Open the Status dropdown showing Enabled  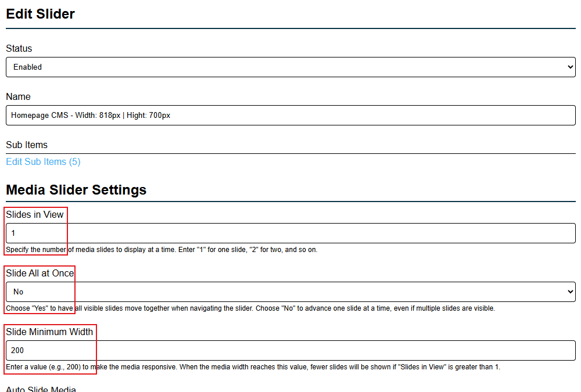tap(290, 67)
